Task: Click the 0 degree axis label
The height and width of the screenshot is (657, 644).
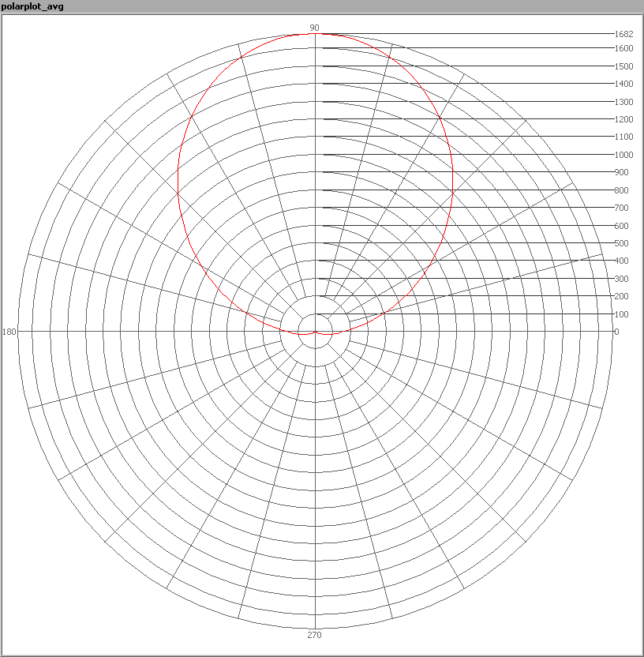Action: (616, 332)
